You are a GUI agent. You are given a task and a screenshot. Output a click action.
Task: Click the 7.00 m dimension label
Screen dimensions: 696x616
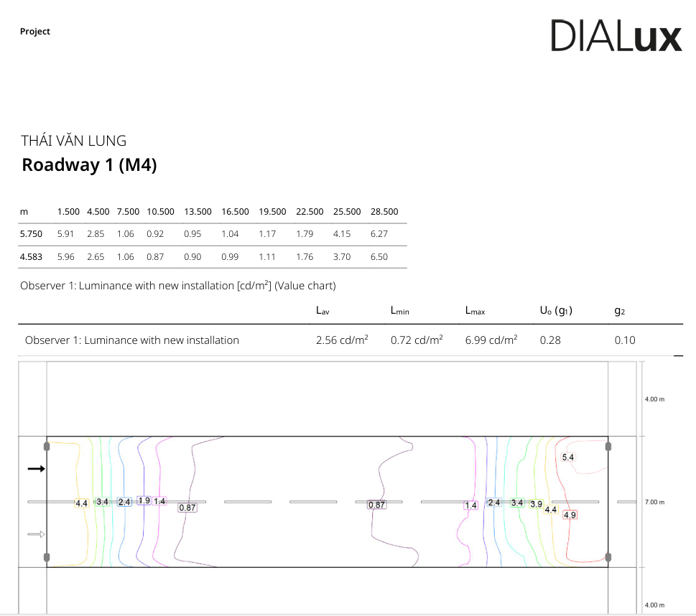[x=654, y=502]
